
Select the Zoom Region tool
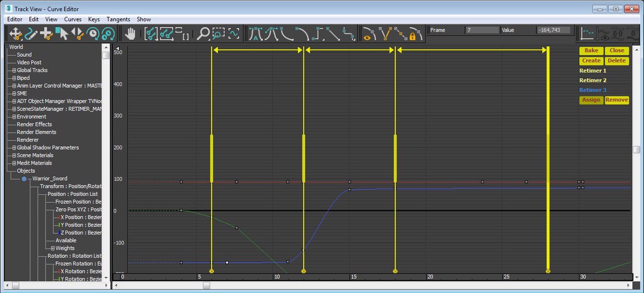218,34
